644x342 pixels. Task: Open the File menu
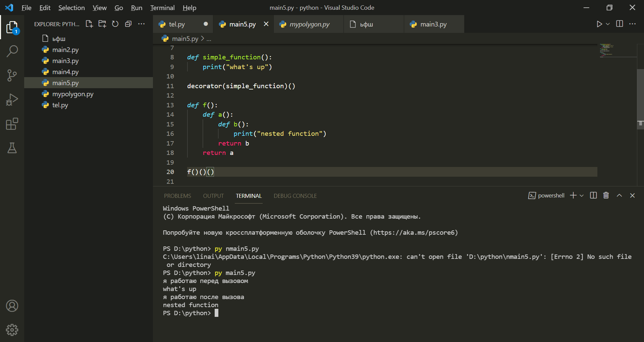pyautogui.click(x=26, y=8)
